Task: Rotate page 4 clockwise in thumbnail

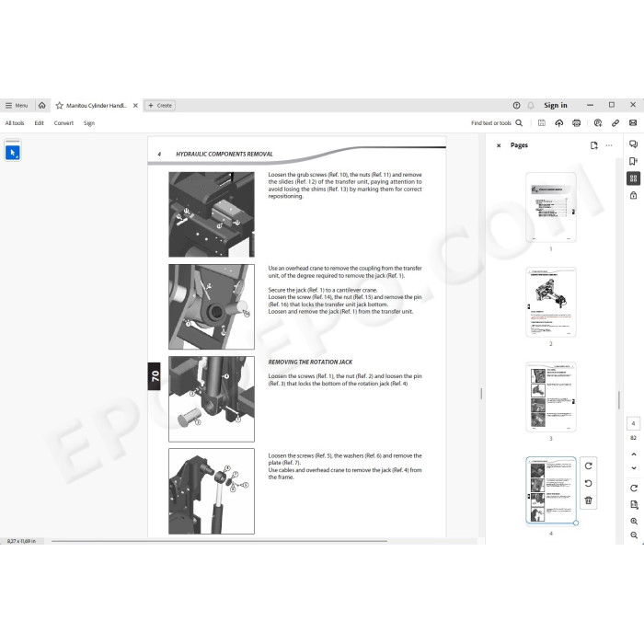Action: click(x=589, y=466)
